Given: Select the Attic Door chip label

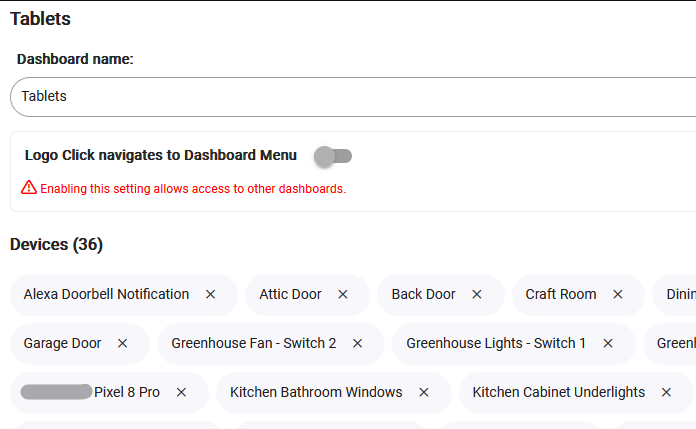Looking at the screenshot, I should (290, 295).
